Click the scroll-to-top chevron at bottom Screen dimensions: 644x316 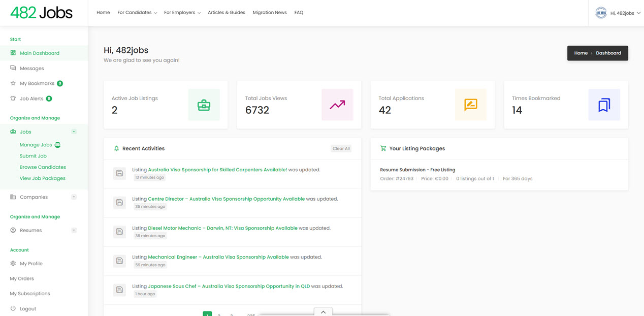click(x=323, y=311)
